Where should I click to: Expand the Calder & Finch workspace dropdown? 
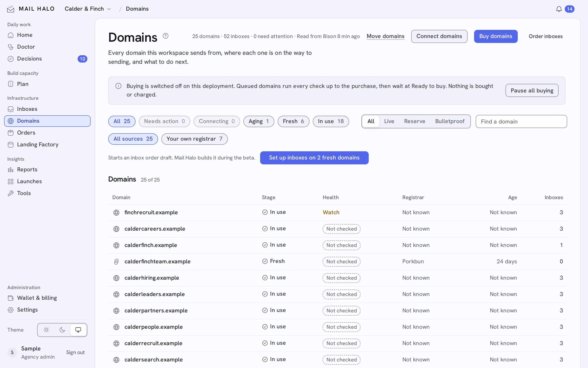click(88, 9)
